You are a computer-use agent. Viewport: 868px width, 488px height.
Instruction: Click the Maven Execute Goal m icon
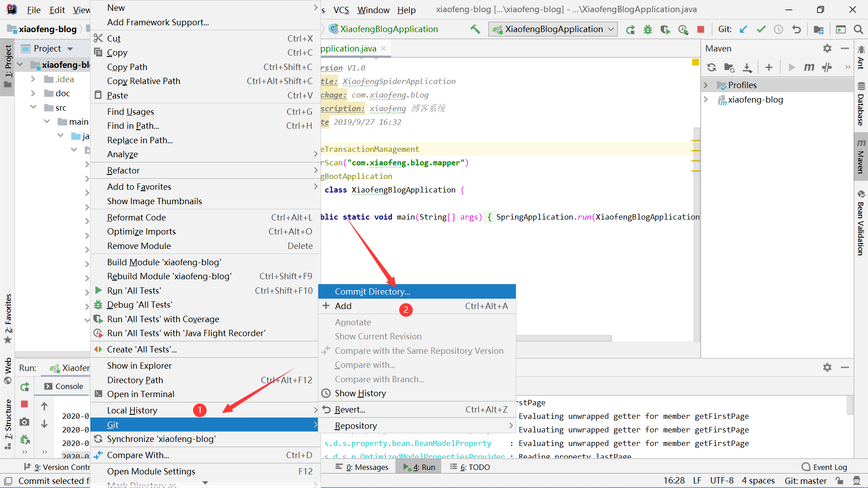click(x=809, y=67)
